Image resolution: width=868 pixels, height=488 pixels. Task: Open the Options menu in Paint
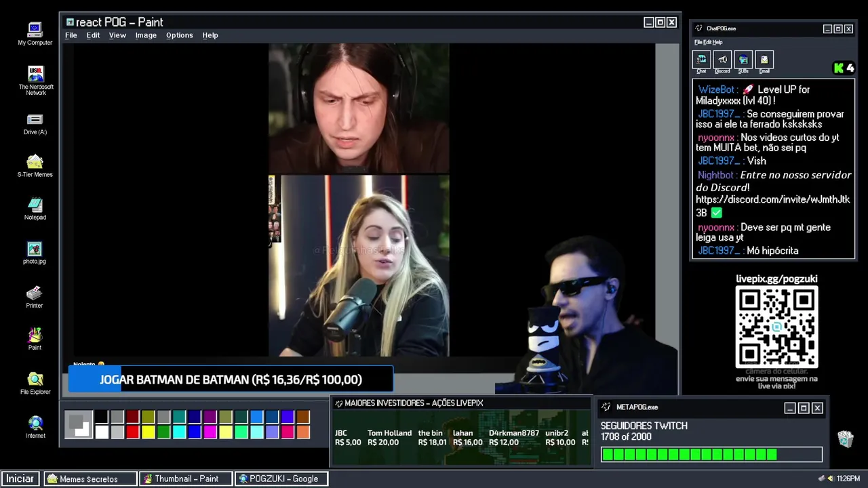pyautogui.click(x=180, y=35)
